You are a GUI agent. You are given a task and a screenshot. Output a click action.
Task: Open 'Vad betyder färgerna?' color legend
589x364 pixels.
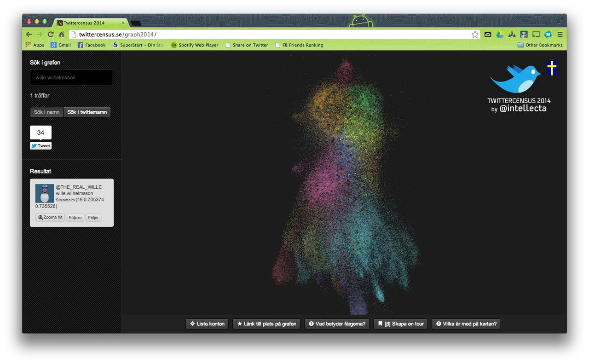coord(337,324)
